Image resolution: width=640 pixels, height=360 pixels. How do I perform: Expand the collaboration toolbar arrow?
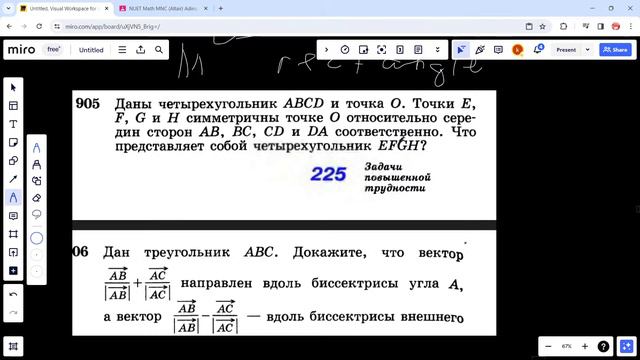click(327, 50)
